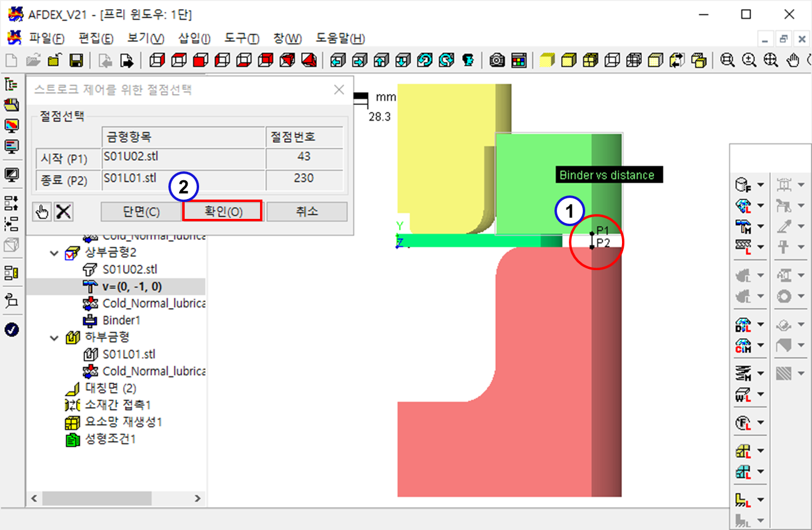The height and width of the screenshot is (530, 812).
Task: Collapse the 상부금형2 tree node
Action: pos(56,253)
